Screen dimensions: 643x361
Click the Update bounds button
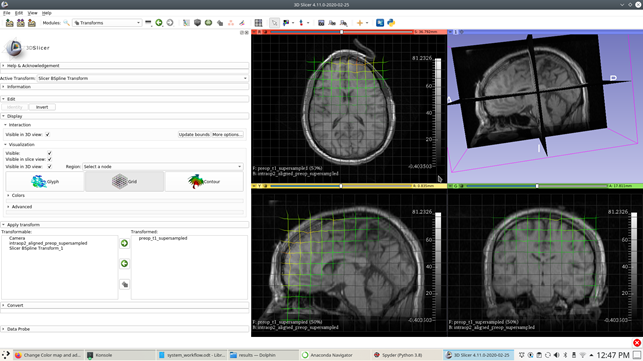pyautogui.click(x=194, y=135)
